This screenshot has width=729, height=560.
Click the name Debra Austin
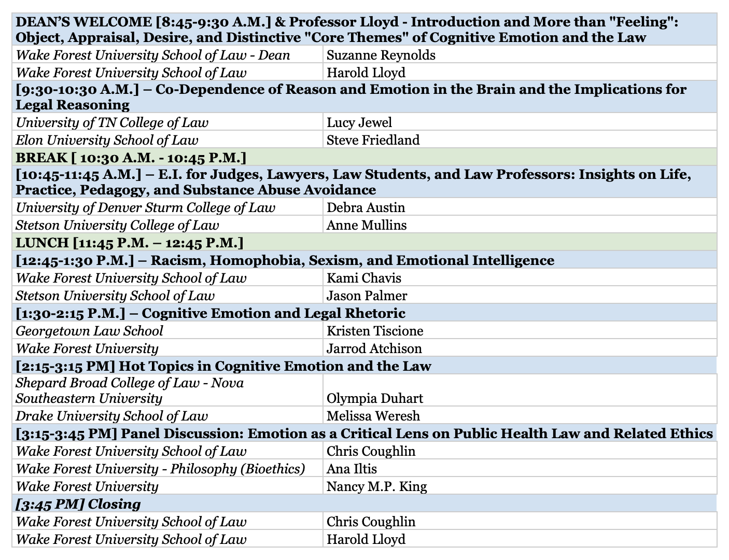tap(366, 207)
